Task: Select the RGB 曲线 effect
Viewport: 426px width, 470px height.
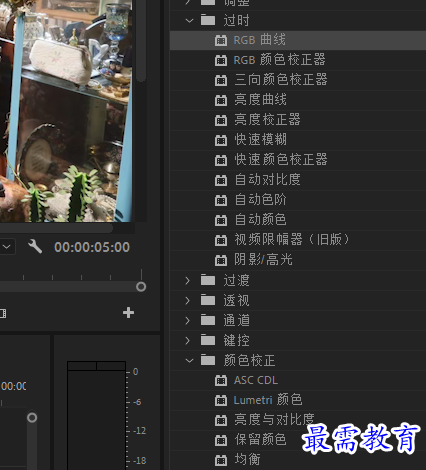Action: click(298, 40)
